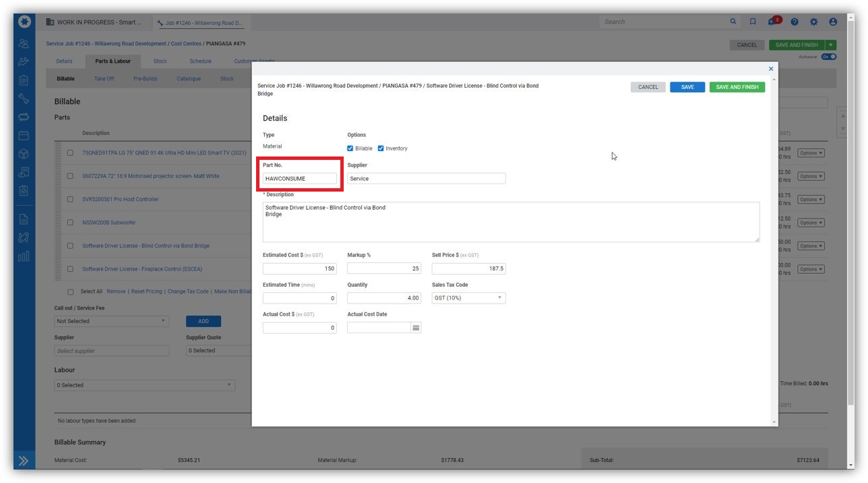
Task: Open the user profile icon
Action: 833,22
